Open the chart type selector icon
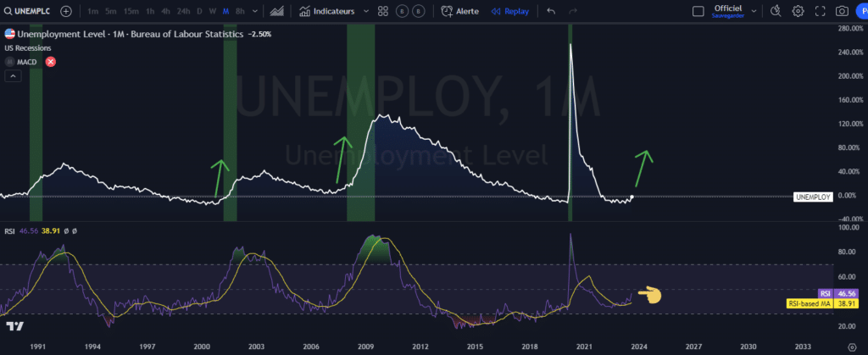This screenshot has width=868, height=355. [275, 12]
